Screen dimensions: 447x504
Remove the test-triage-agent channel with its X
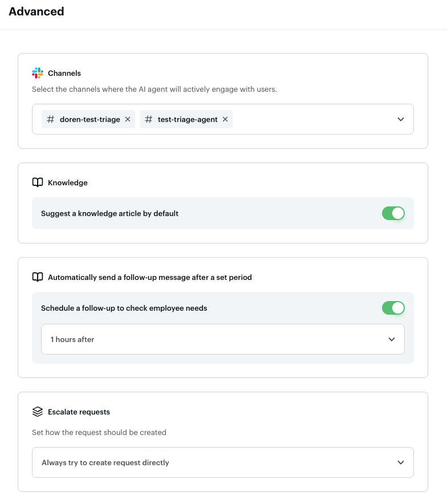point(225,119)
